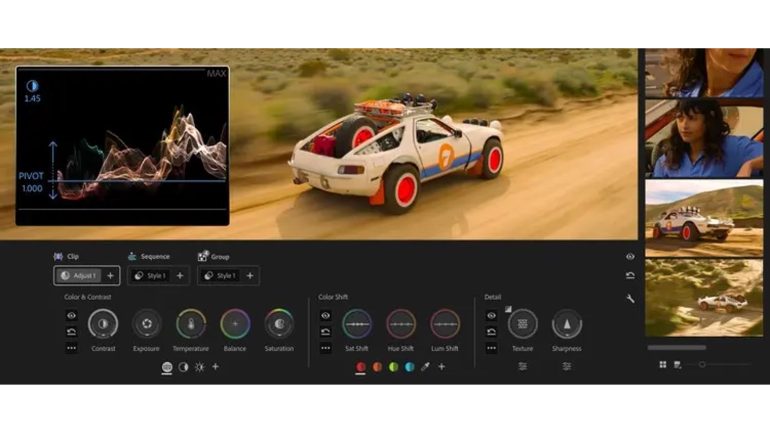The width and height of the screenshot is (770, 433).
Task: Click the Sharpness control dial
Action: pos(567,324)
